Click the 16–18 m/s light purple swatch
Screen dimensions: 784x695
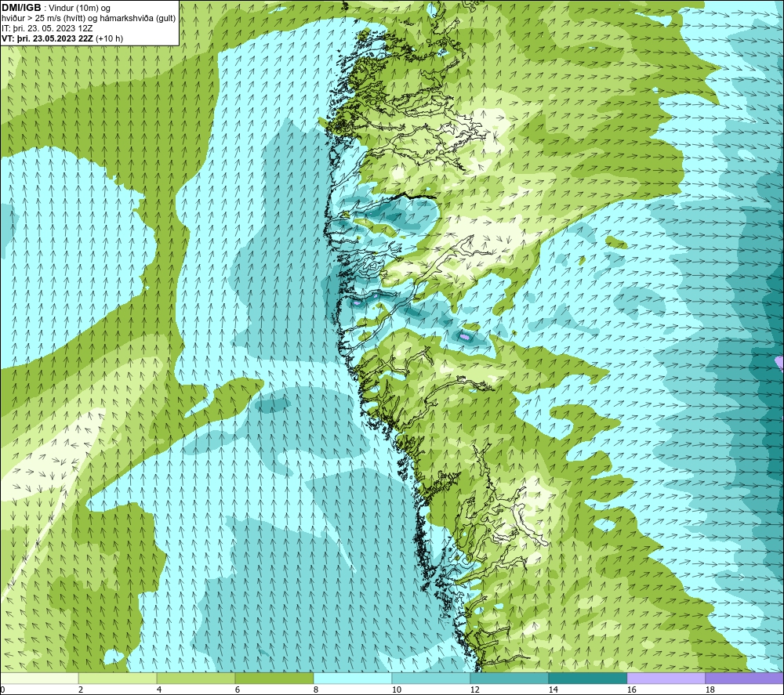pos(666,678)
